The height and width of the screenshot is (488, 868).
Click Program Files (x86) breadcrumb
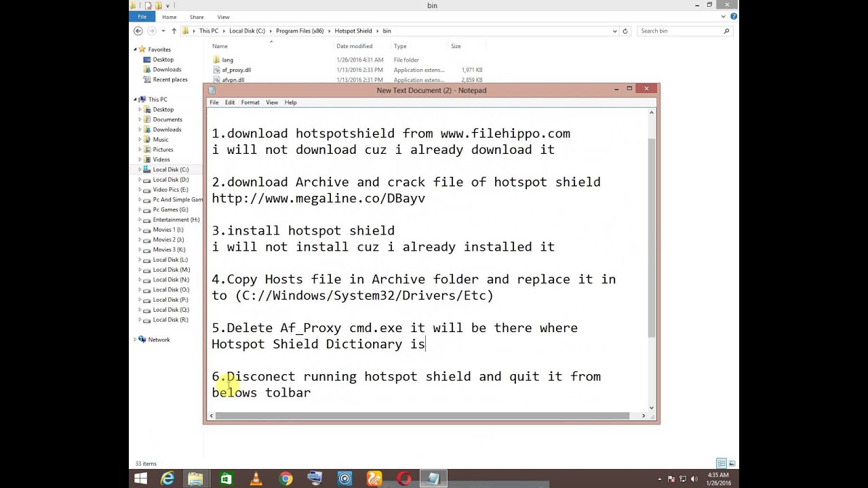(x=300, y=30)
